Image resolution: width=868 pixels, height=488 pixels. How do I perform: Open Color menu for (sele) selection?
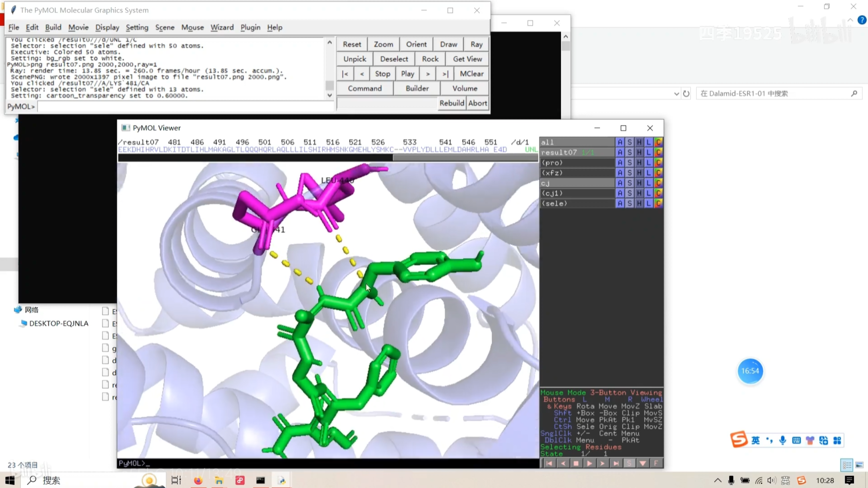coord(658,203)
